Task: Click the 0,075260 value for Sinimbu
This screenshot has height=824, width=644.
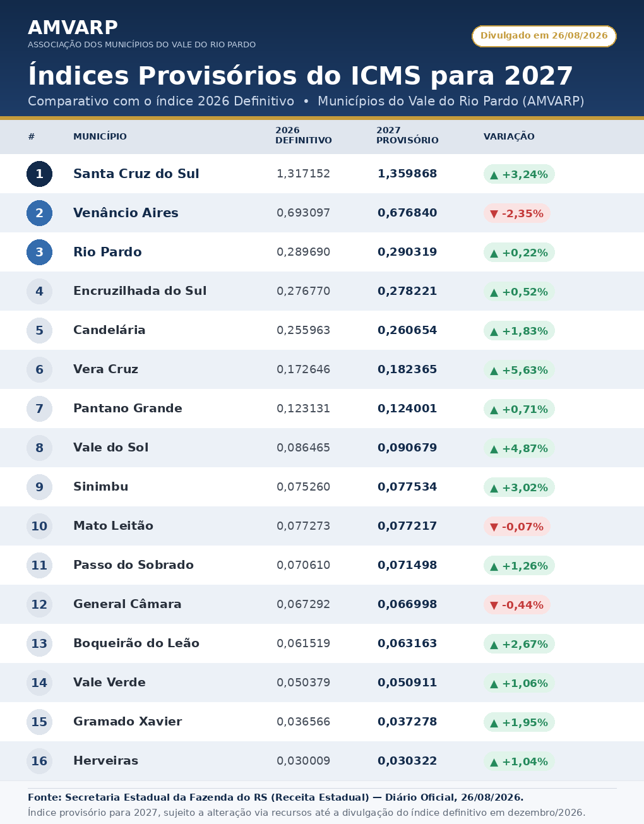Action: pos(304,487)
